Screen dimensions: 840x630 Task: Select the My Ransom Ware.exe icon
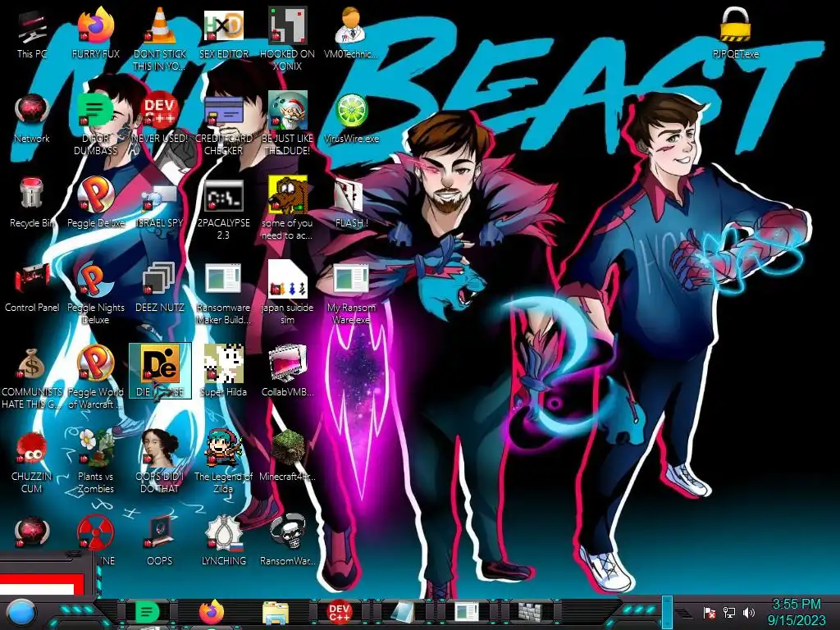pyautogui.click(x=351, y=294)
